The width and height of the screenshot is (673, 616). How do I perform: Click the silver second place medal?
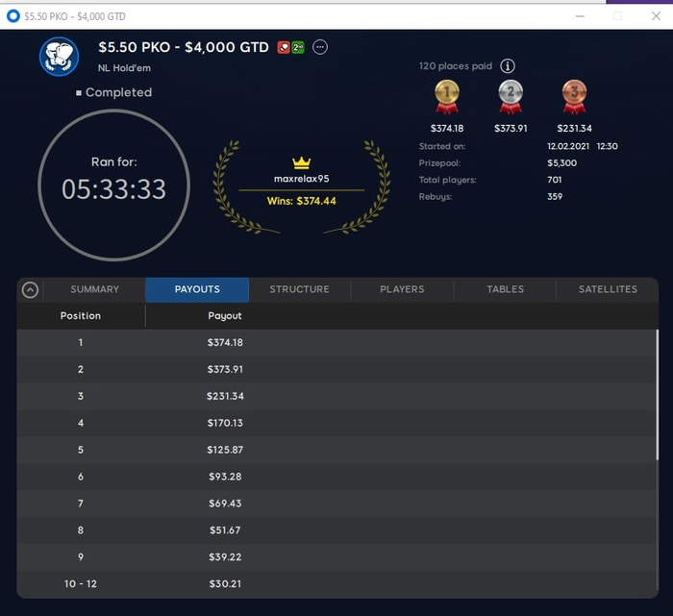511,97
